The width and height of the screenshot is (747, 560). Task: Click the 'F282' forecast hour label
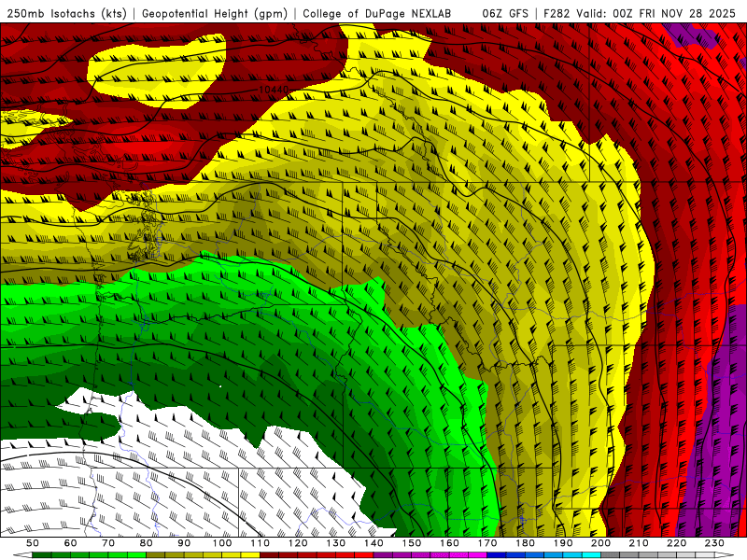click(557, 13)
